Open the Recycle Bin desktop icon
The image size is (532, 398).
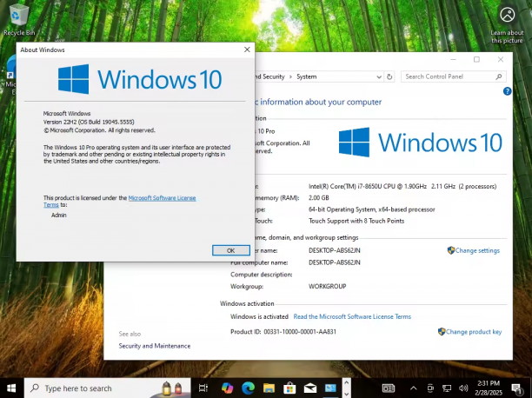point(19,18)
